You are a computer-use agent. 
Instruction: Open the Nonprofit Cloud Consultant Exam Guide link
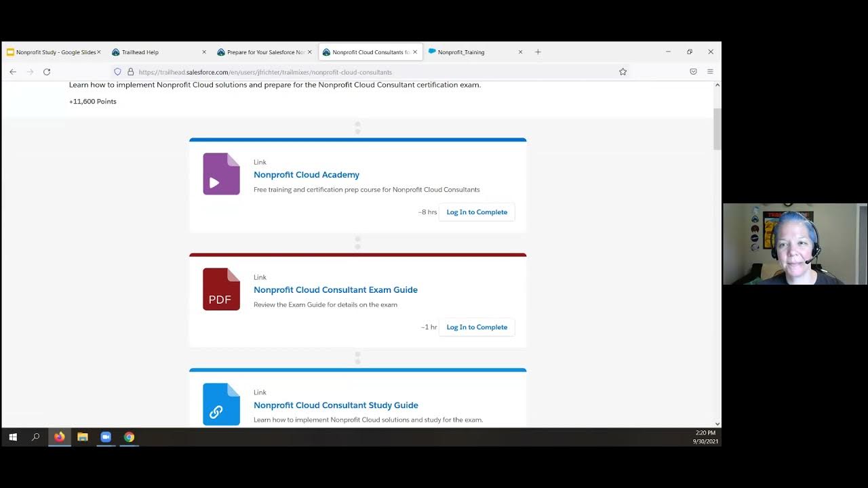[x=336, y=290]
